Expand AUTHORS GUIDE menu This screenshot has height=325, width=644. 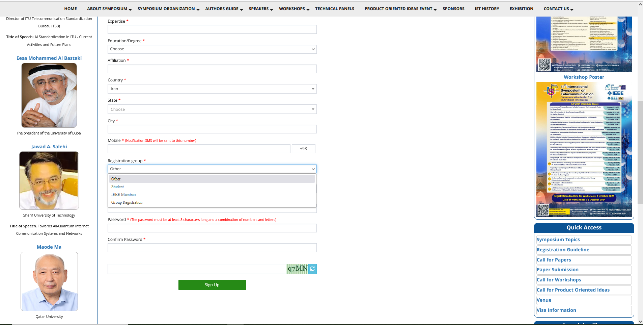click(224, 9)
